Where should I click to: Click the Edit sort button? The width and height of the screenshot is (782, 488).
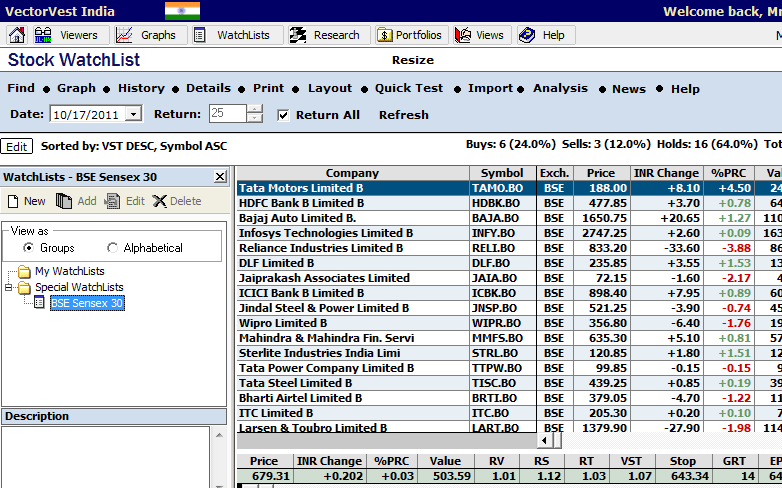click(x=16, y=147)
